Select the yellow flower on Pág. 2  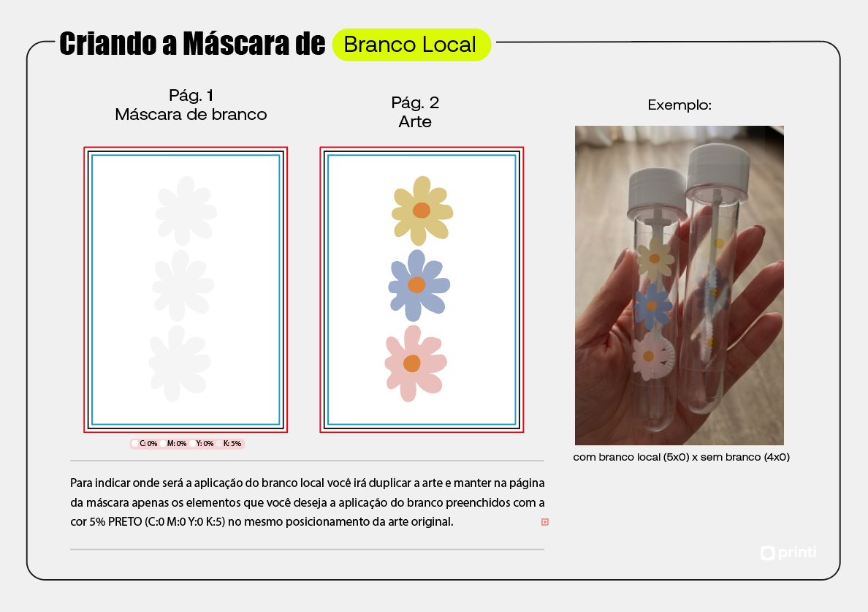[422, 211]
